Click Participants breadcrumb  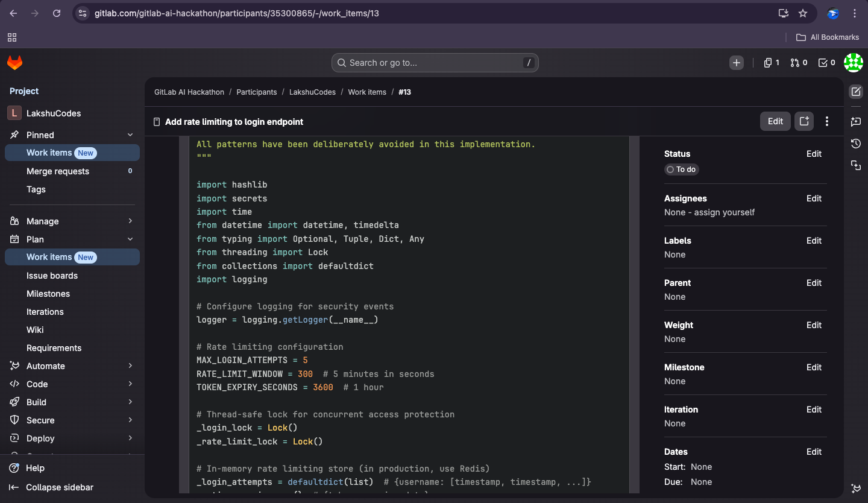click(x=257, y=92)
